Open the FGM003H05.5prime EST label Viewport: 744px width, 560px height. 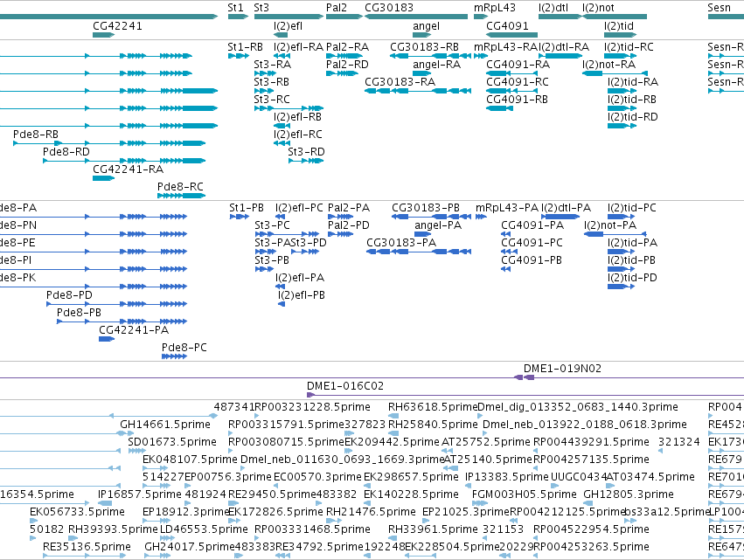tap(525, 494)
